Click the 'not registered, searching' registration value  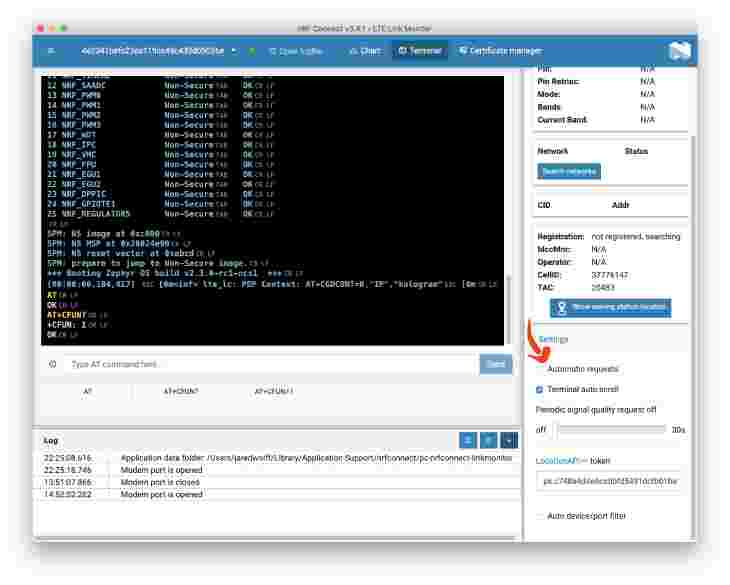point(635,236)
